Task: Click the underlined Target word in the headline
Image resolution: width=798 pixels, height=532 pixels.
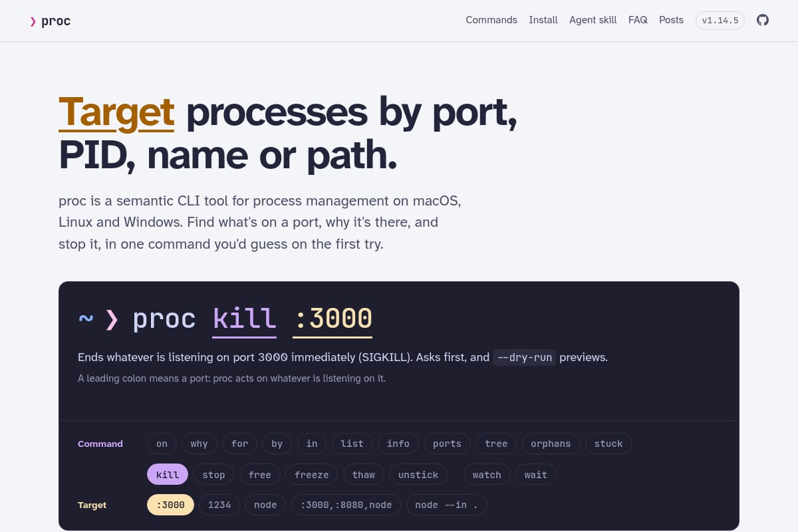Action: [116, 112]
